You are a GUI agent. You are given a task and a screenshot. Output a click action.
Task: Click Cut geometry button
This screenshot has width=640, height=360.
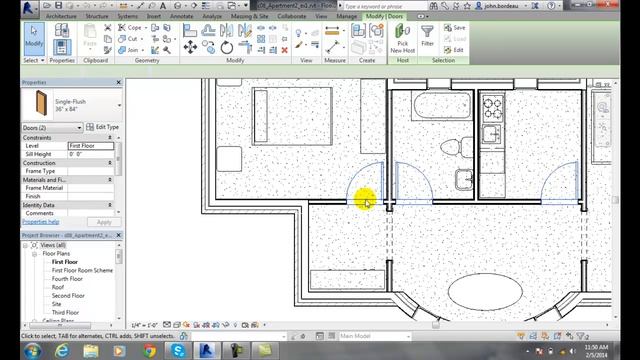pos(128,39)
